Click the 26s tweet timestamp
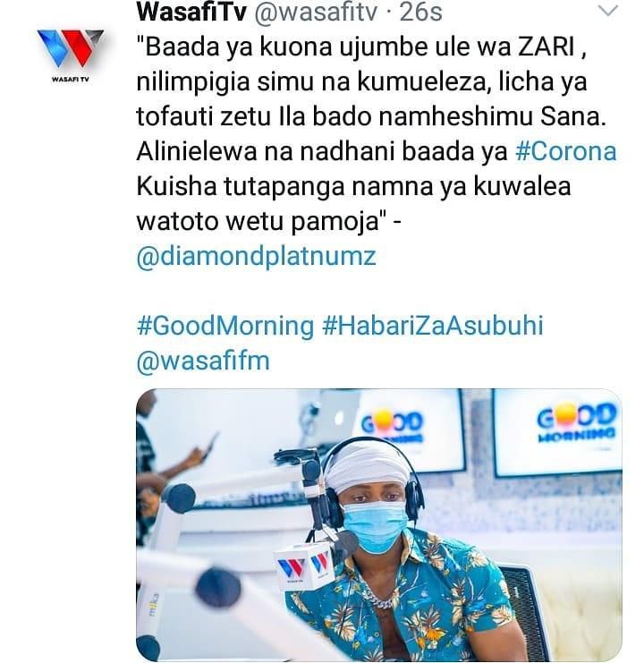644x663 pixels. pos(420,13)
